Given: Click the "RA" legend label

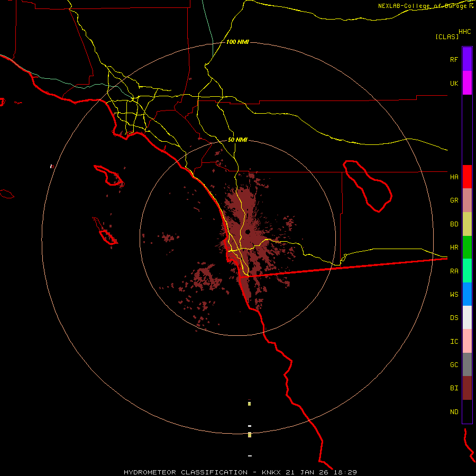Looking at the screenshot, I should [454, 271].
